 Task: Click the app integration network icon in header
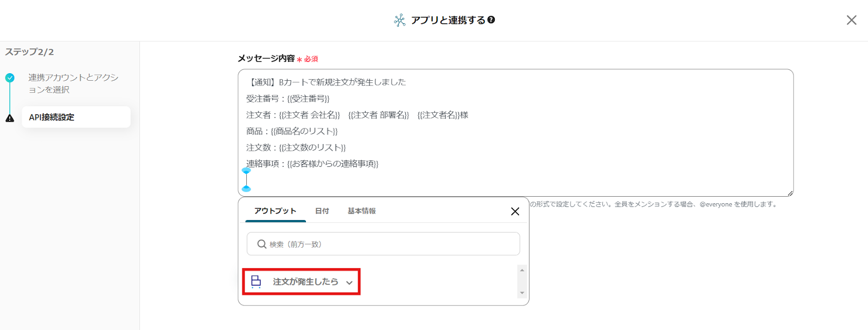pos(400,21)
